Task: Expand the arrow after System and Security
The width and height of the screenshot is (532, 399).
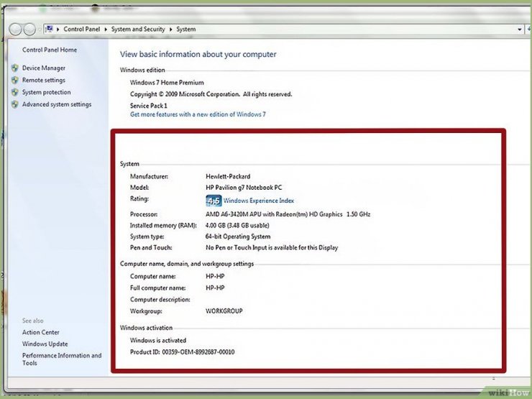Action: tap(170, 29)
